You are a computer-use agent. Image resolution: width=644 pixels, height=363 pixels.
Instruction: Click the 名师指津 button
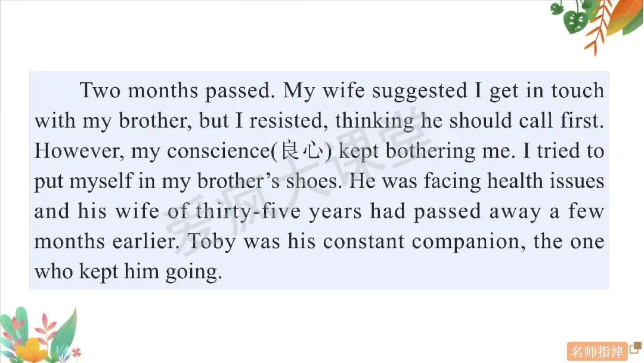597,352
